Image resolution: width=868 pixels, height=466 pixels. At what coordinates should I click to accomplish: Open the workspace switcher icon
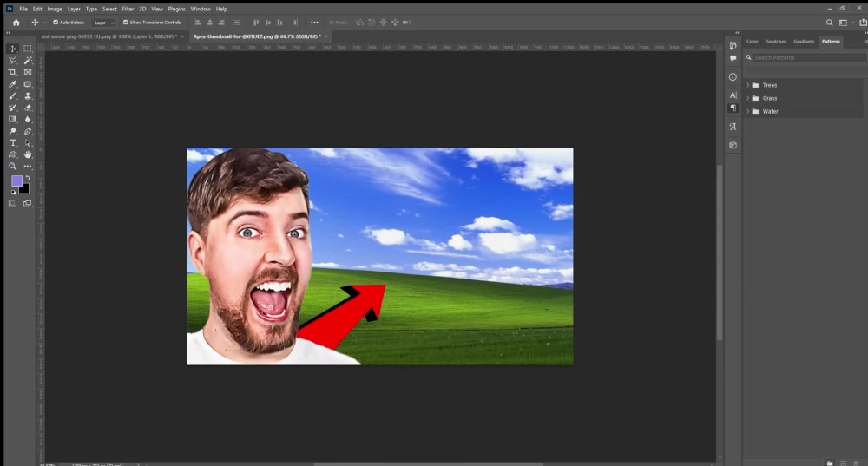(x=843, y=23)
